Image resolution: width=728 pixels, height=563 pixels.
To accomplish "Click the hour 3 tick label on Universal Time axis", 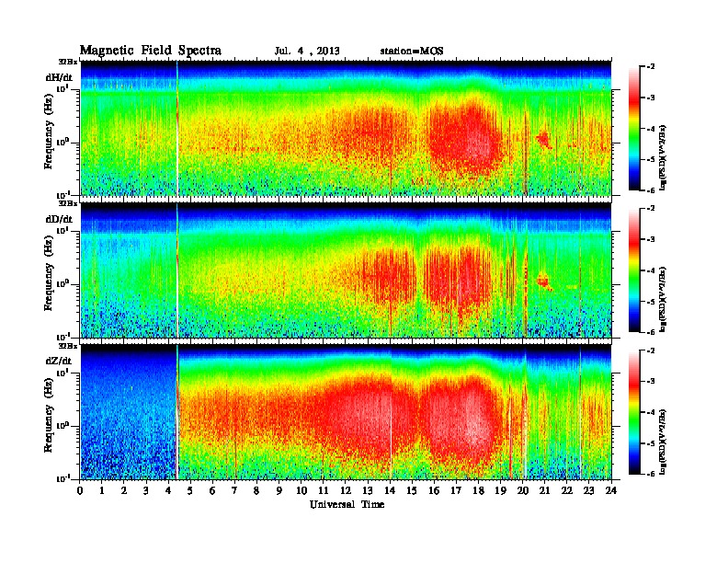I will (x=147, y=490).
